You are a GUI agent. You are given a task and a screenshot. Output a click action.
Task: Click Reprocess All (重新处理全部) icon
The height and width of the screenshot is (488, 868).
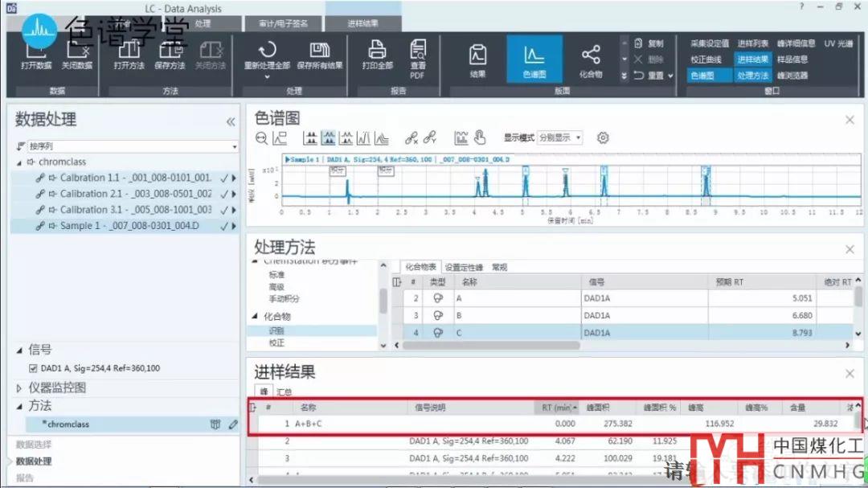(x=267, y=51)
